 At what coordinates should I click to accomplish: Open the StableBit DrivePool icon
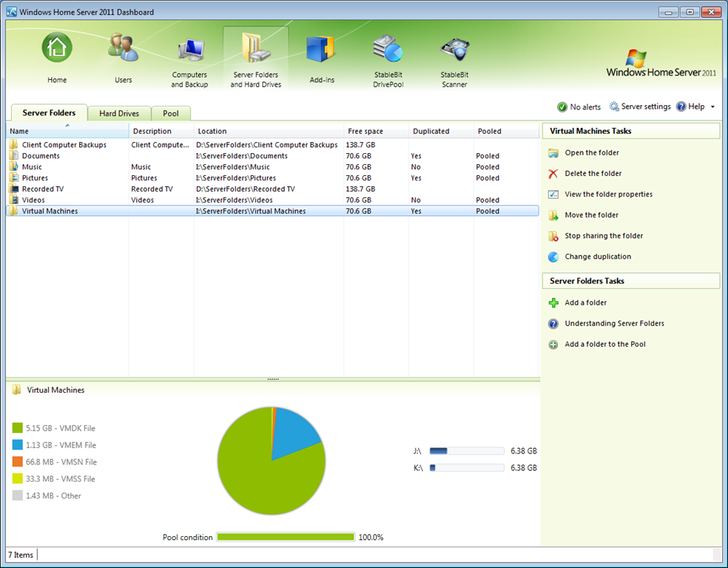388,48
